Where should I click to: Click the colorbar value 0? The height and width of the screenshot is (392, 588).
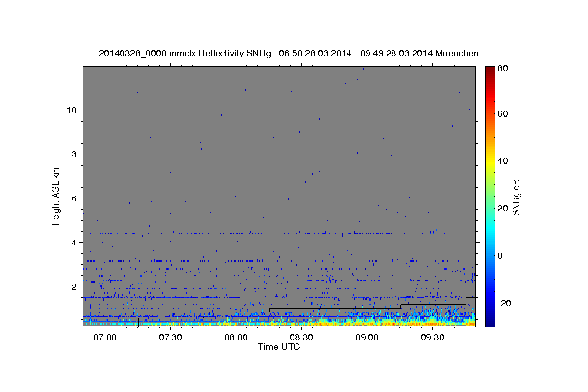point(500,256)
